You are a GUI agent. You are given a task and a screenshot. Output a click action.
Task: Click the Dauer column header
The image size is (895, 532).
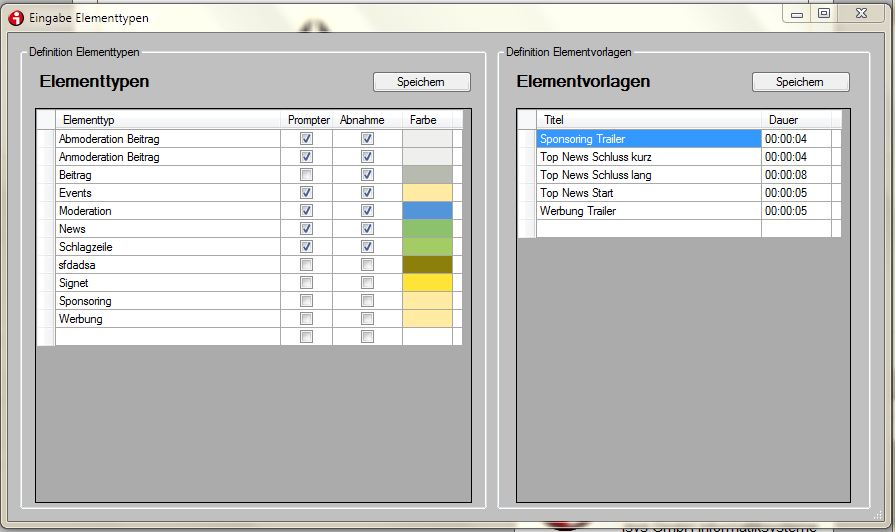click(795, 120)
